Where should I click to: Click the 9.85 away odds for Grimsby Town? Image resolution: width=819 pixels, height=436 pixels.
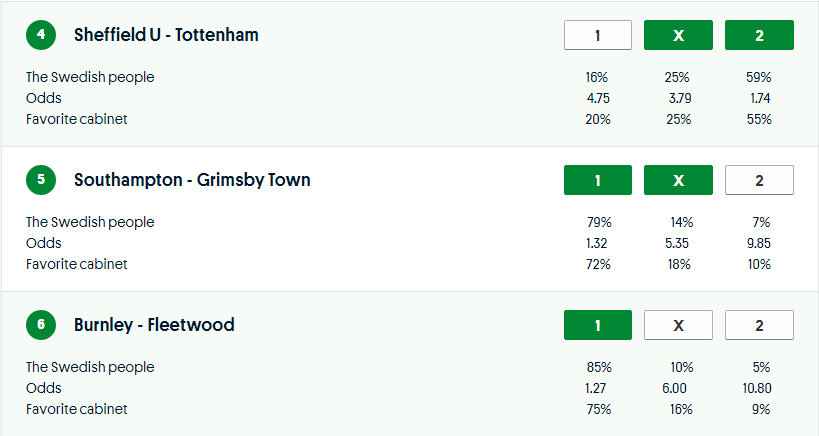pyautogui.click(x=759, y=243)
